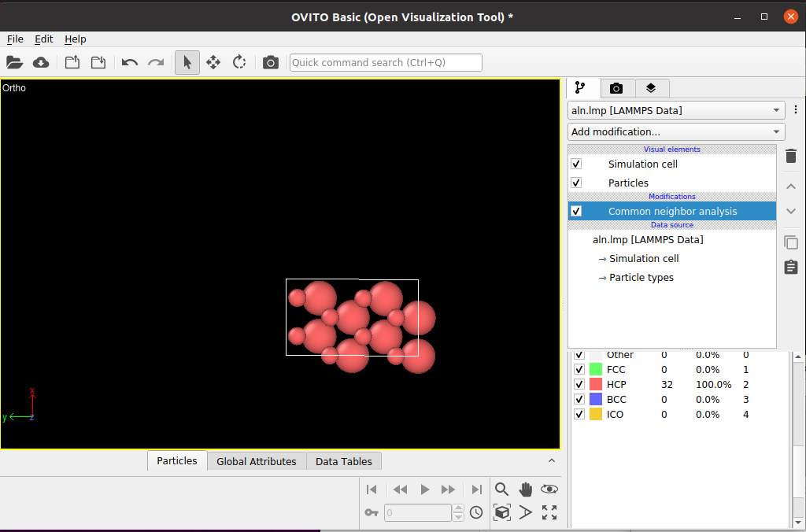Screen dimensions: 806x532
Task: Play the animation
Action: [x=424, y=489]
